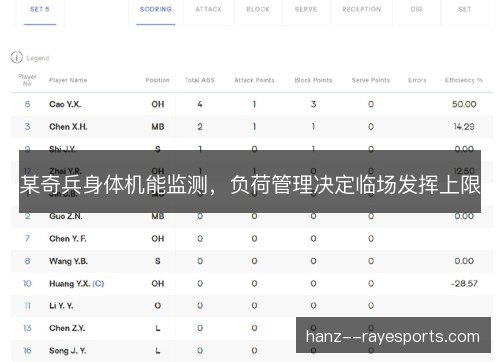Open the SERVE tab
This screenshot has height=362, width=500.
coord(306,9)
